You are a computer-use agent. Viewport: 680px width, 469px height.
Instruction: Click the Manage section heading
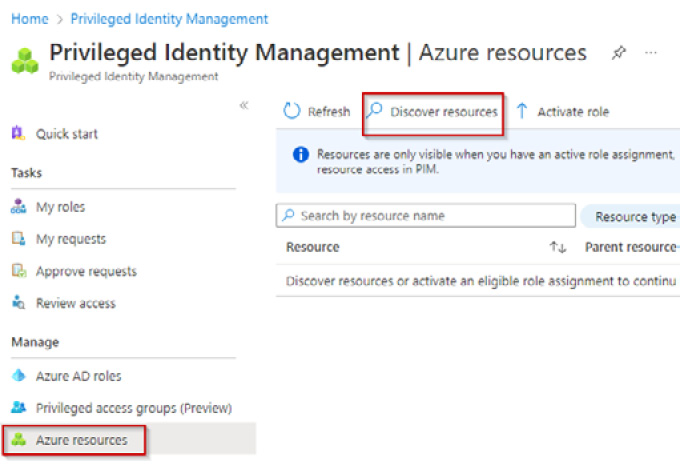(35, 342)
